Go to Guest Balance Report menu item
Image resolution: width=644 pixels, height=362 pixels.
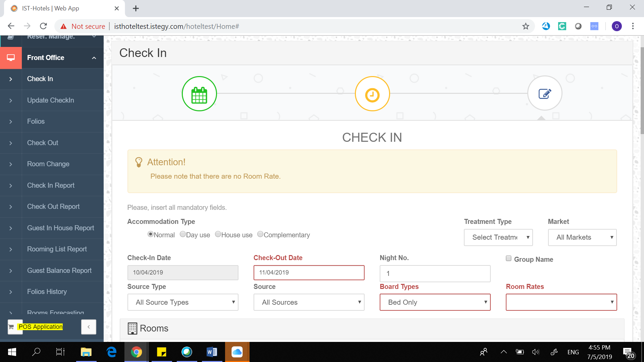[59, 270]
